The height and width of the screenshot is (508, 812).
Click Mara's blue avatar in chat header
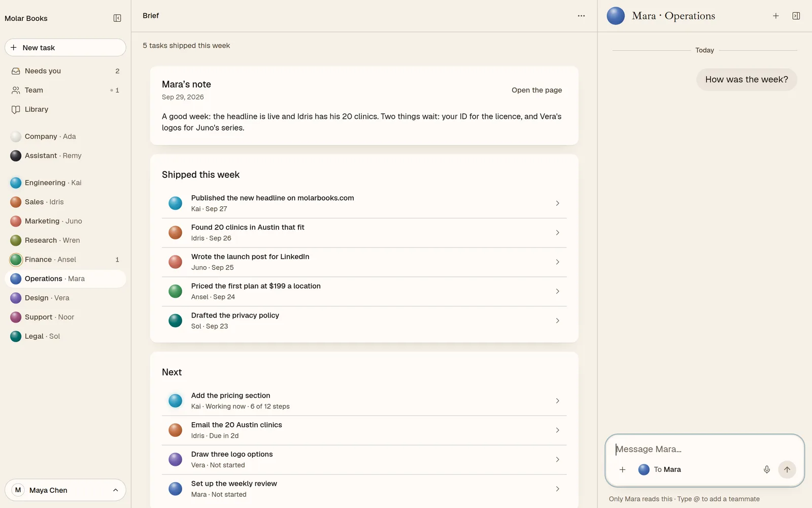[x=616, y=16]
